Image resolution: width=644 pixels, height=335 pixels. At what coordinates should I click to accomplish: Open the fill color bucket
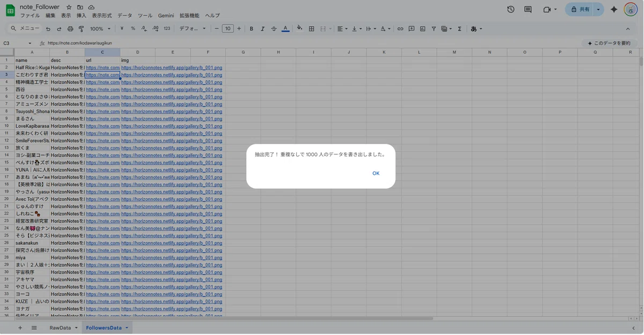pos(299,29)
